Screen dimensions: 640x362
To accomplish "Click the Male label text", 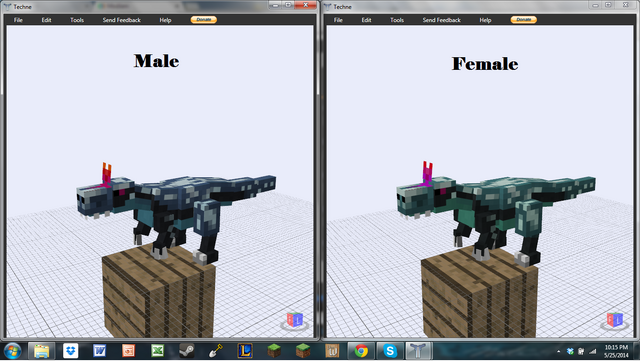I will pos(156,61).
